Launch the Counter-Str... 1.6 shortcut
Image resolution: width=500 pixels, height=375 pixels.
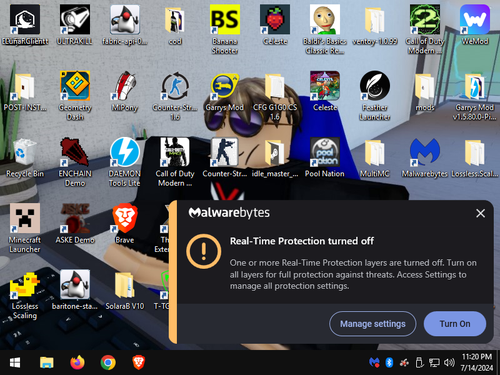click(175, 96)
